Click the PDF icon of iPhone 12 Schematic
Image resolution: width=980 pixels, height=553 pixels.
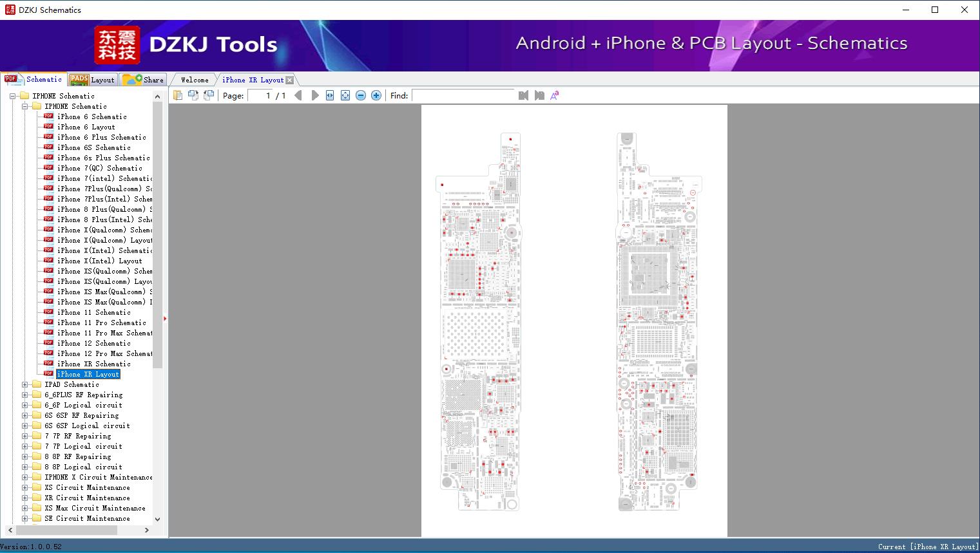pyautogui.click(x=48, y=343)
